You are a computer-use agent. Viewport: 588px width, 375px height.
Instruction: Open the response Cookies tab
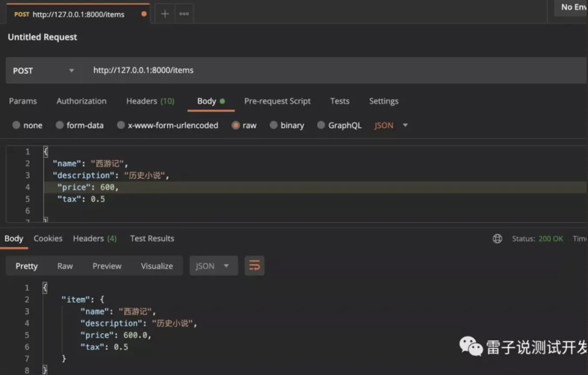click(48, 239)
